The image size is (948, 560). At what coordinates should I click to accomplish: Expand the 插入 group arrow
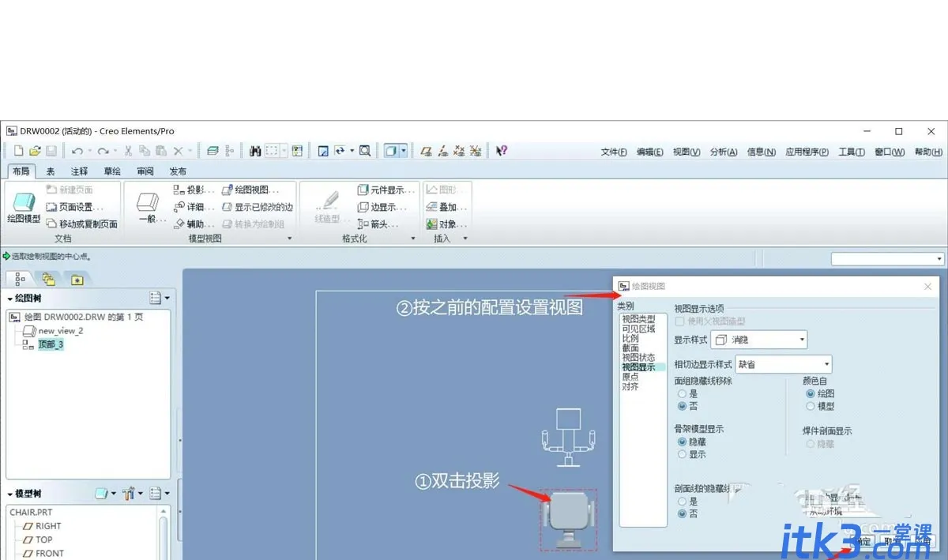click(x=465, y=239)
